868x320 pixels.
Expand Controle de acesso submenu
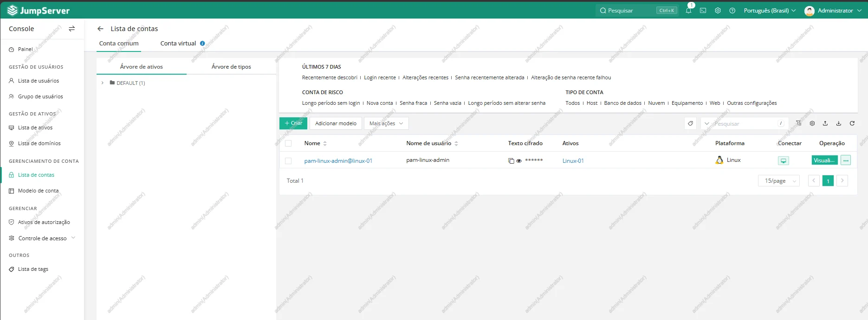pyautogui.click(x=73, y=238)
